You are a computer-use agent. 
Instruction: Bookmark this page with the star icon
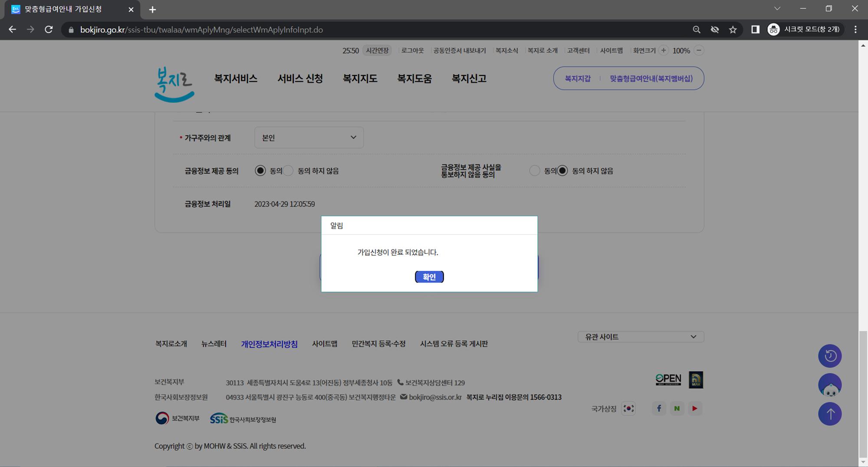click(733, 30)
